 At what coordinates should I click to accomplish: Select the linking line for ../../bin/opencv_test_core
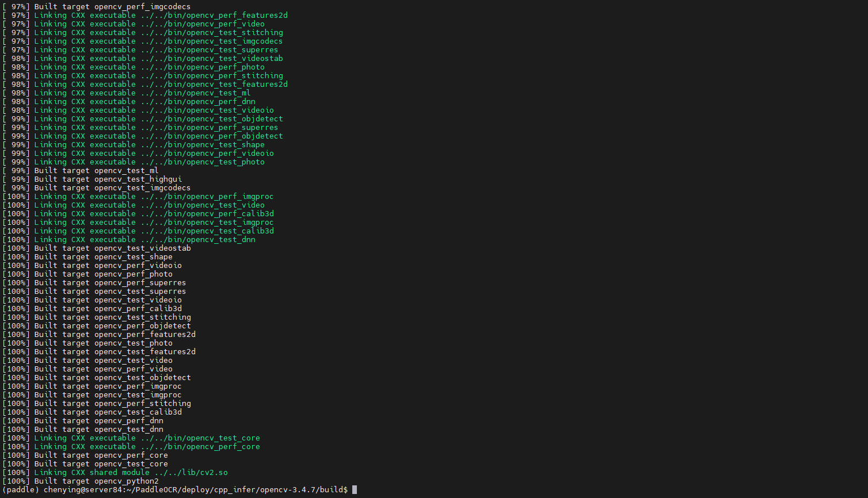[131, 438]
